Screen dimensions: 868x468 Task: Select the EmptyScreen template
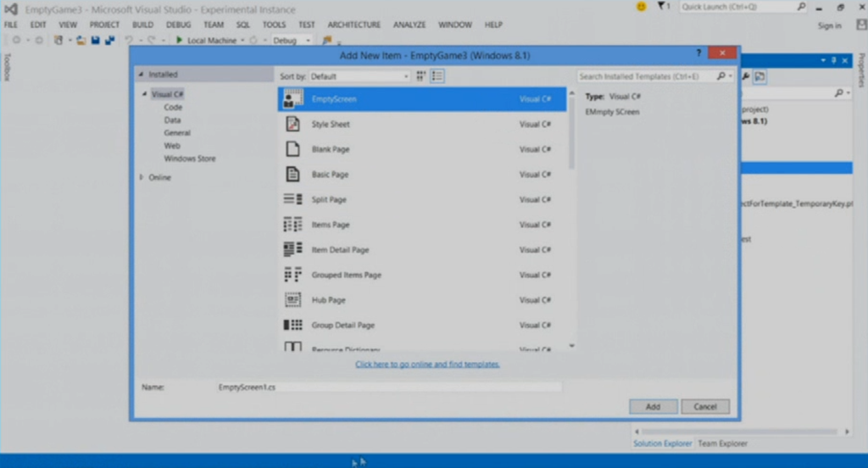coord(422,99)
